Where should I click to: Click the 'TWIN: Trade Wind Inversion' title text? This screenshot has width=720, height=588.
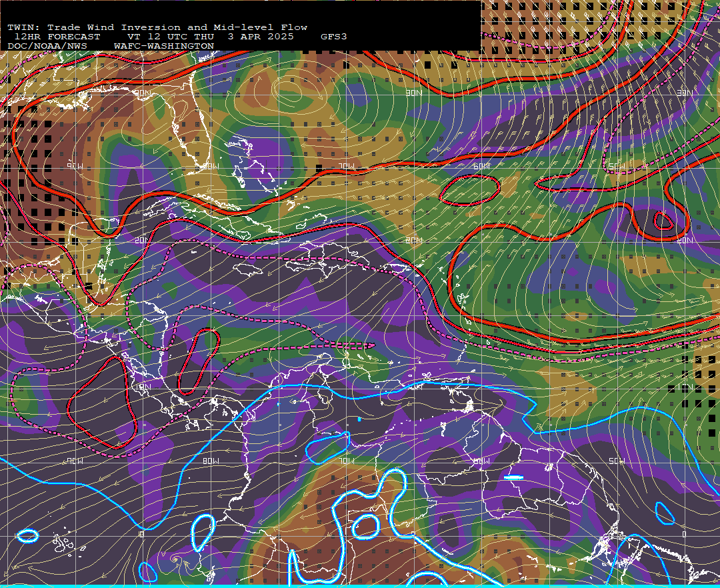coord(94,27)
